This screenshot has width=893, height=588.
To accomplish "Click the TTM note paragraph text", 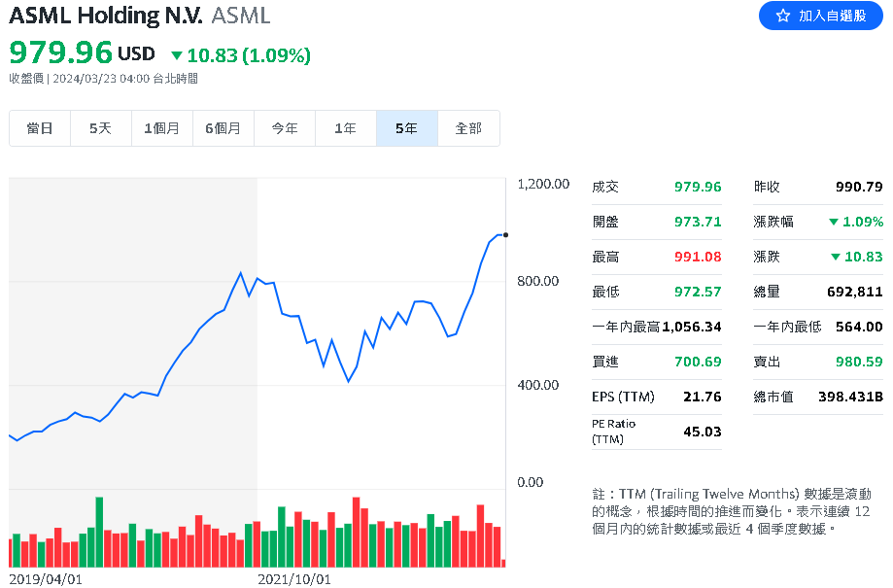I will 732,511.
